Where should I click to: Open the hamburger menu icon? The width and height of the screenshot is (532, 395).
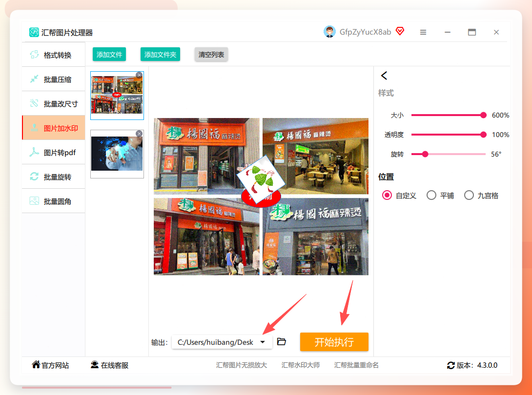(423, 32)
